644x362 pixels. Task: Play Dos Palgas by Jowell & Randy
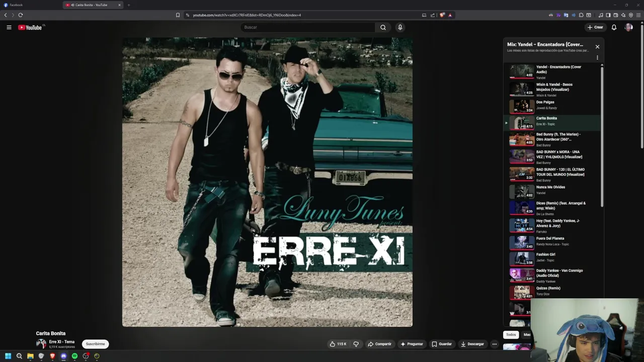pyautogui.click(x=552, y=107)
